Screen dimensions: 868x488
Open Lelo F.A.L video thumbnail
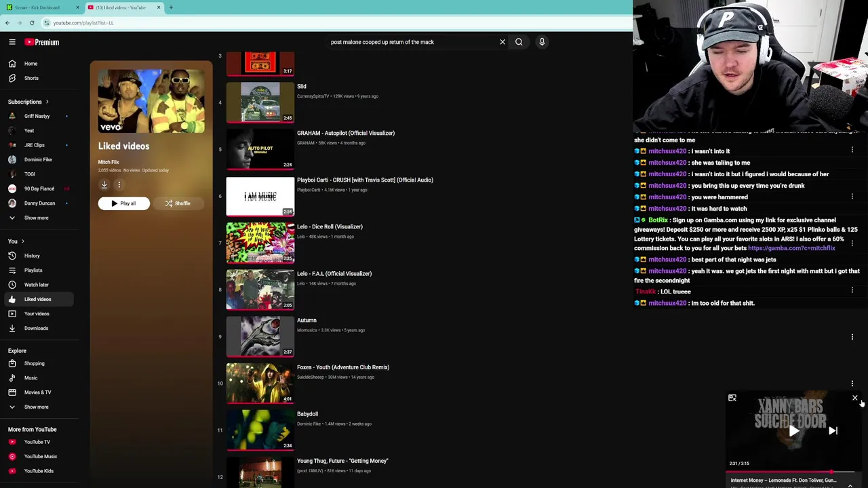260,289
